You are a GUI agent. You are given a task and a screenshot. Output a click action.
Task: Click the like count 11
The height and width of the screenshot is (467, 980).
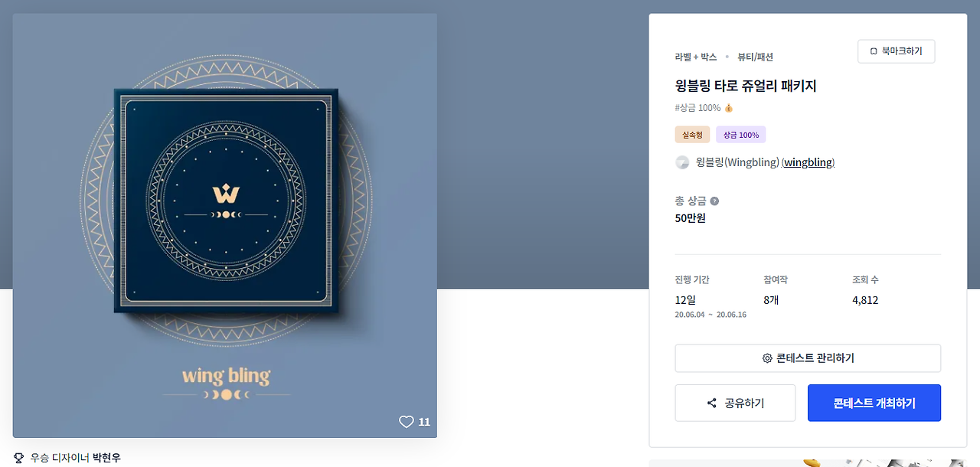point(424,422)
